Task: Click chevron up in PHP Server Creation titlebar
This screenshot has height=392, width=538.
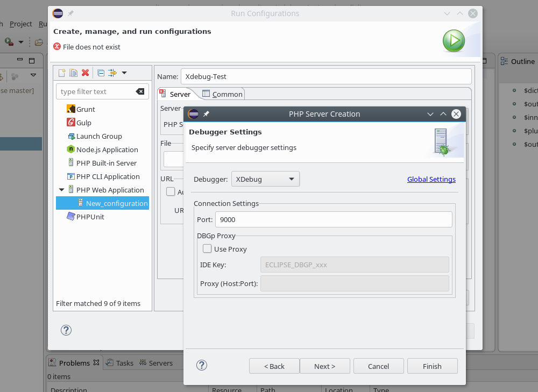Action: pos(443,114)
